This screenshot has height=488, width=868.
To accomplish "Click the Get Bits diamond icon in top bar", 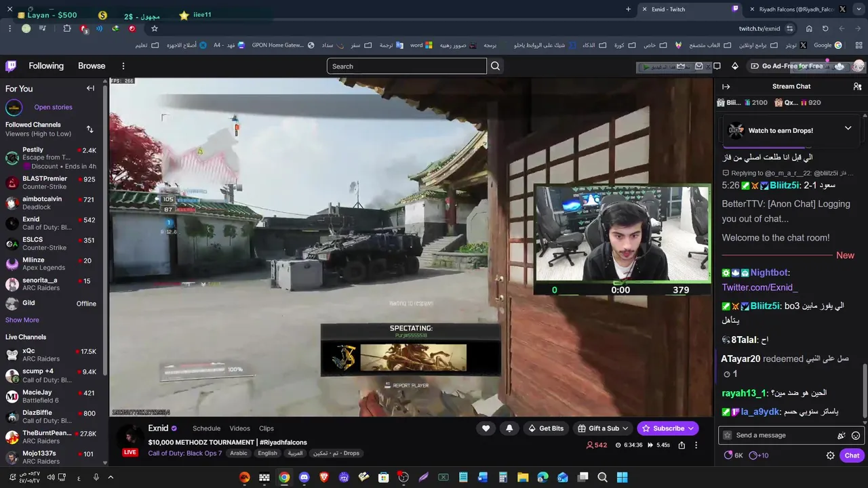I will 735,66.
